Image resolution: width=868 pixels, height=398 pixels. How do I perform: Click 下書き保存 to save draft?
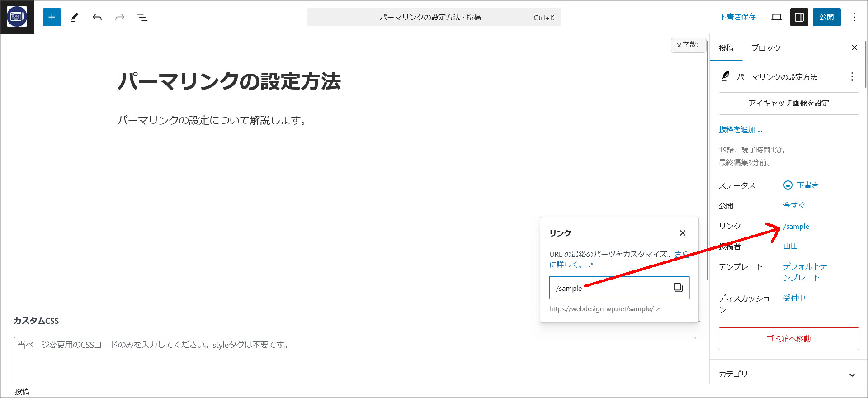click(737, 17)
